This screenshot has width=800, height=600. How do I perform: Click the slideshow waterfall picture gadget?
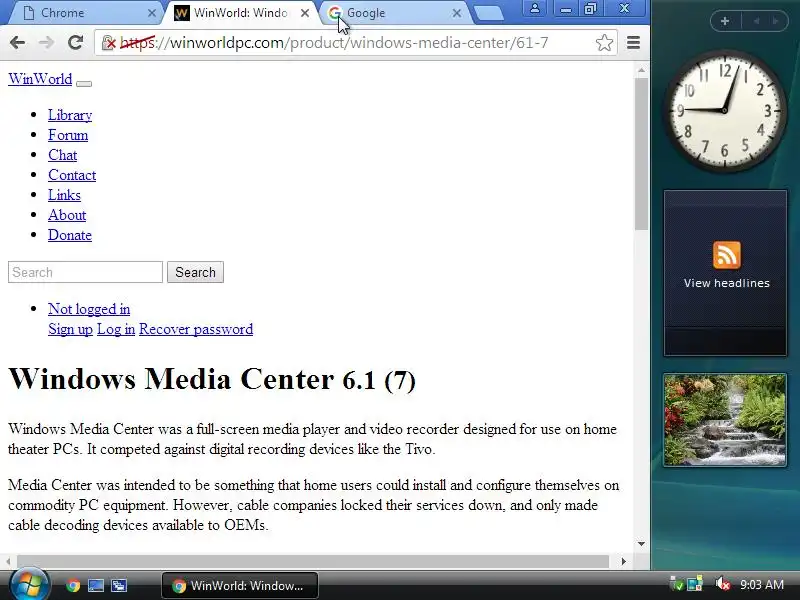click(725, 420)
